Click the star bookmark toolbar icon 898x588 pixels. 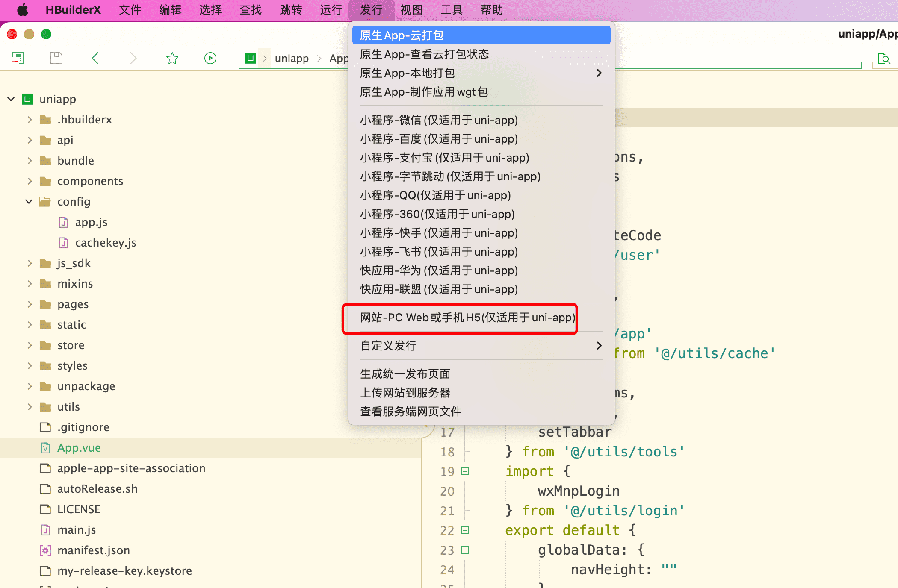pyautogui.click(x=172, y=58)
